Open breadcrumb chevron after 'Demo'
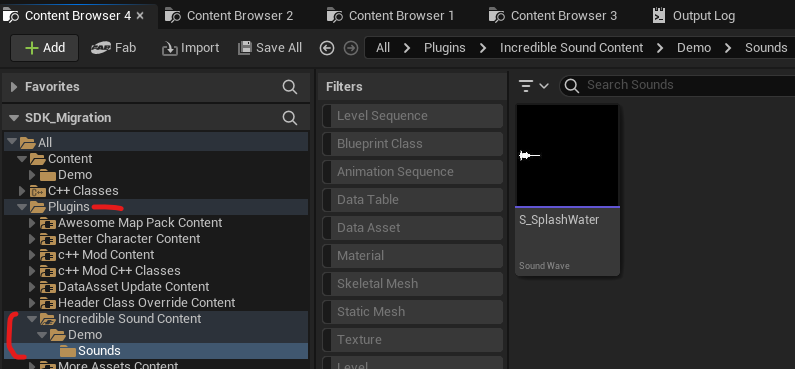795x369 pixels. [x=728, y=48]
